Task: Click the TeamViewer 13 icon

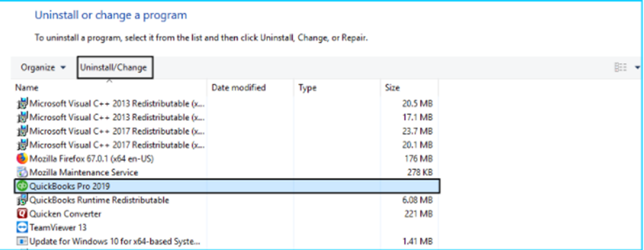Action: (22, 227)
